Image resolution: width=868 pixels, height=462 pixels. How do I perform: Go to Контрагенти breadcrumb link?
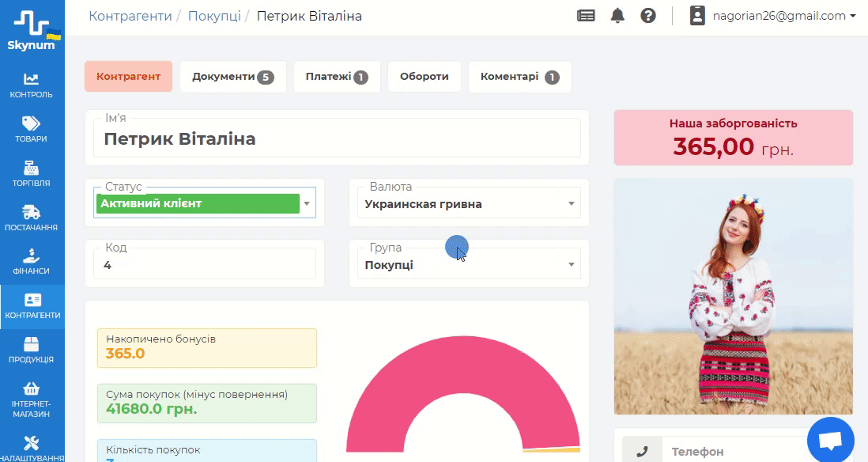click(x=130, y=16)
